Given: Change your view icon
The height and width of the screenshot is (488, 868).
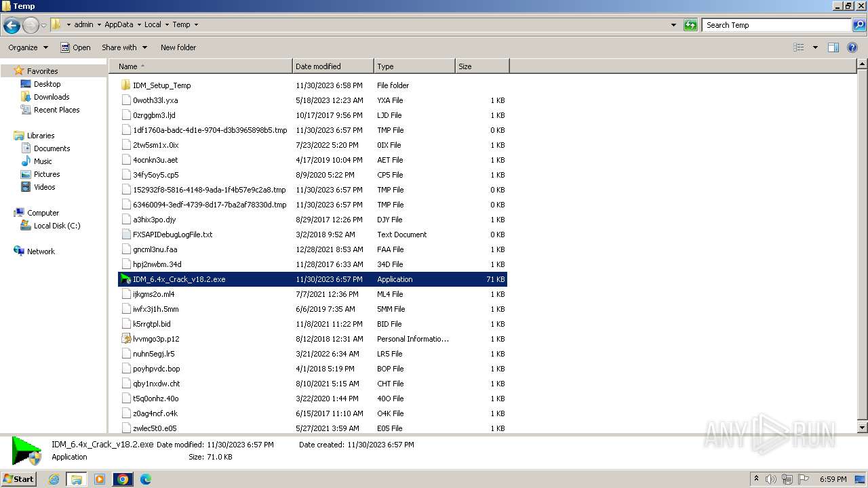Looking at the screenshot, I should (x=799, y=47).
